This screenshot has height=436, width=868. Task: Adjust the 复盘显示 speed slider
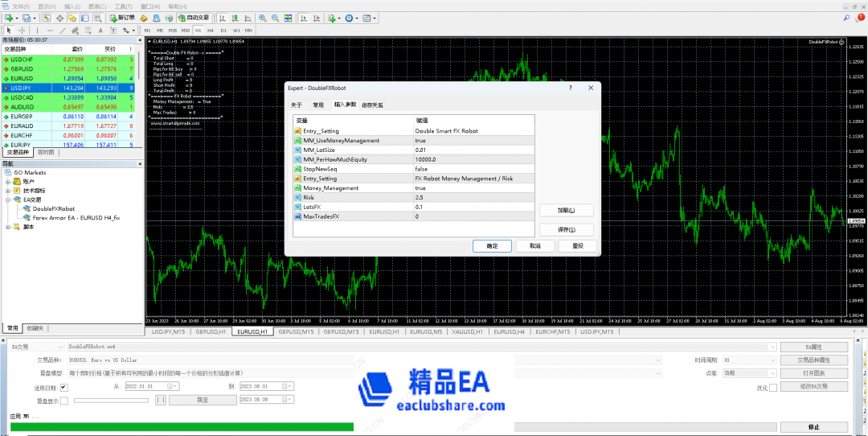111,400
